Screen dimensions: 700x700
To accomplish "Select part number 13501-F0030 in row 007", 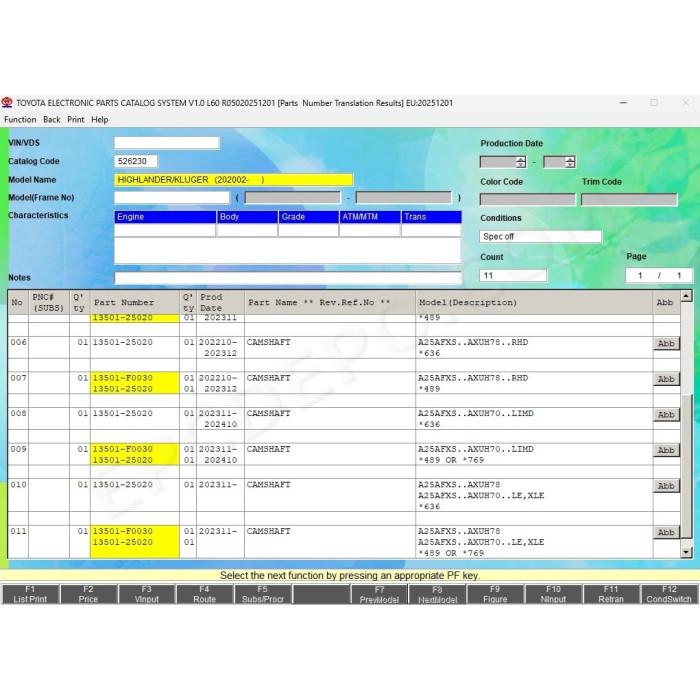I will pos(122,378).
